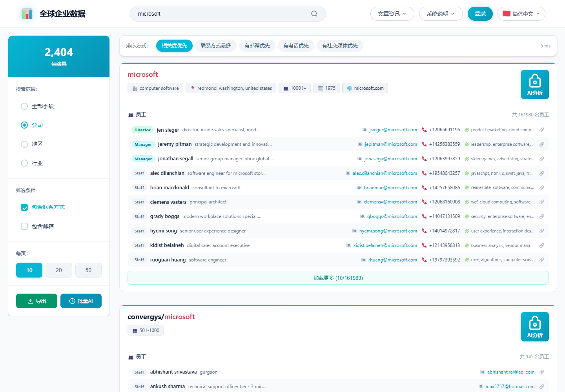Click the computer software industry tag
The width and height of the screenshot is (565, 392).
tap(155, 88)
